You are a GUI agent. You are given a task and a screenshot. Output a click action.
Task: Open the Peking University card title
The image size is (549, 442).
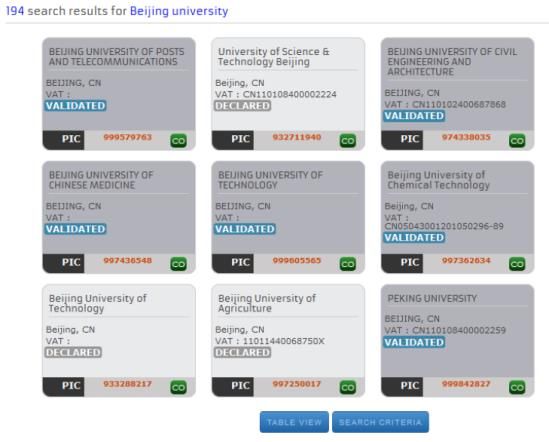[432, 298]
